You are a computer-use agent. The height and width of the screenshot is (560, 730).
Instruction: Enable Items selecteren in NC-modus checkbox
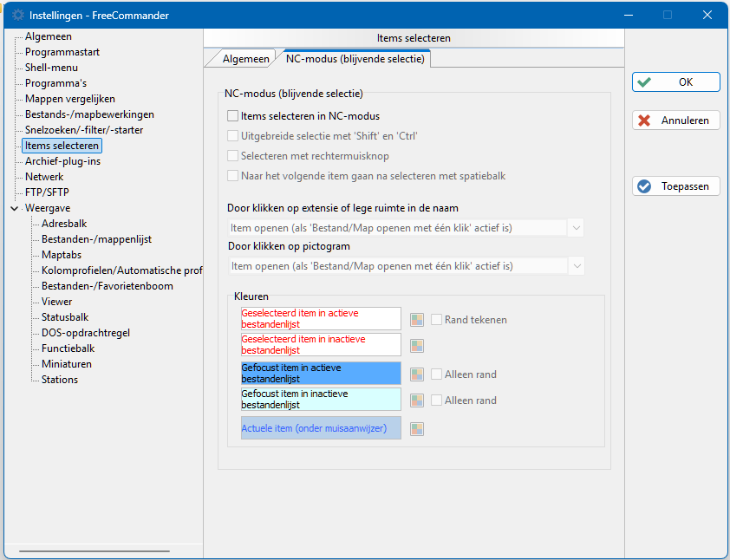coord(232,116)
